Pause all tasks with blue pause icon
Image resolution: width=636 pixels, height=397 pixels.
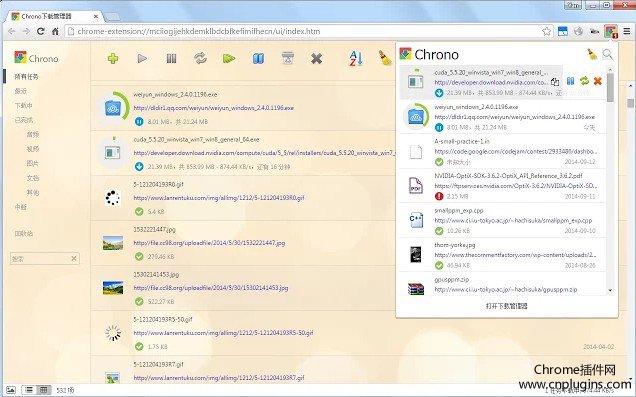pyautogui.click(x=258, y=58)
